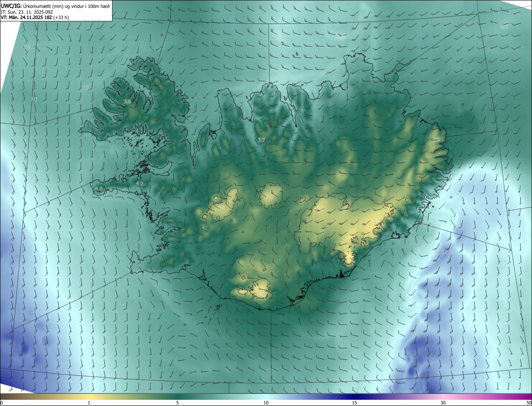
Task: Click the 0 tick on the color scale
Action: 2,403
